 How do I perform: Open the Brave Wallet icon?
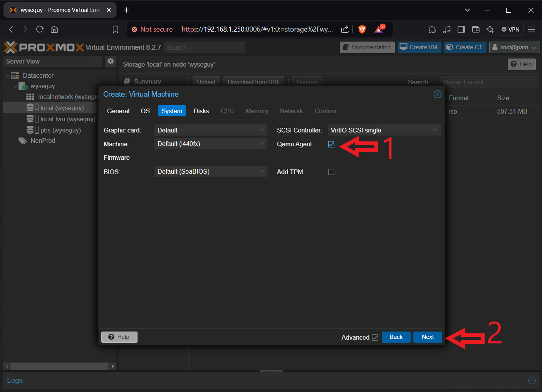pos(476,29)
